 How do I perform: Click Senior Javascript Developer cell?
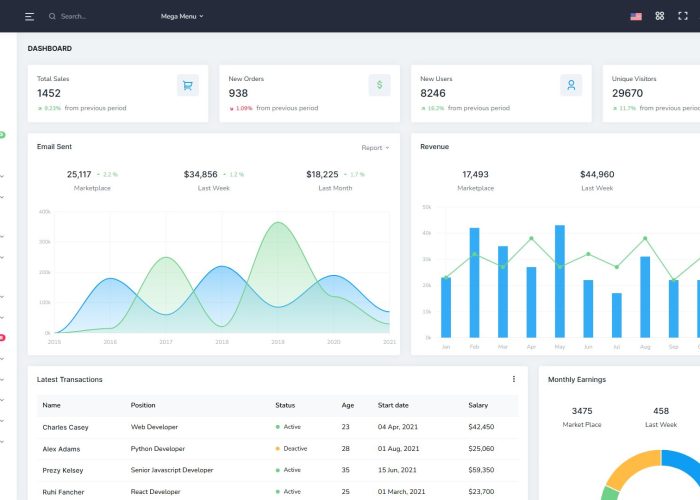(x=172, y=470)
